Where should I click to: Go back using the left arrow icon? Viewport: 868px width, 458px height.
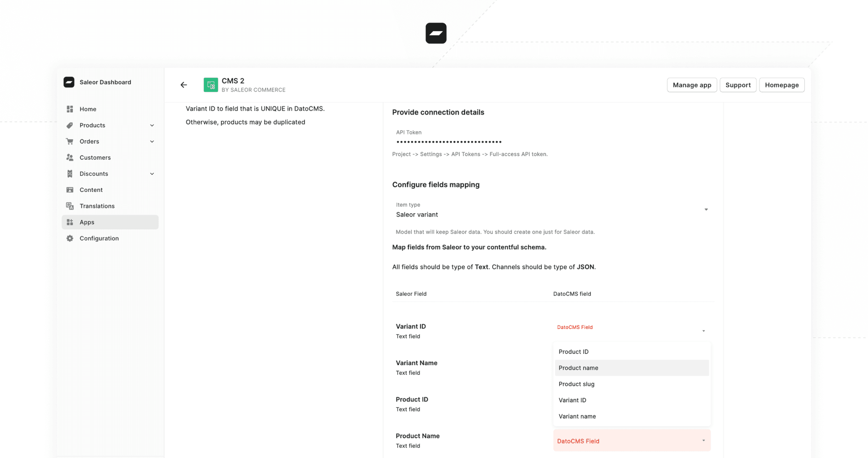[184, 85]
